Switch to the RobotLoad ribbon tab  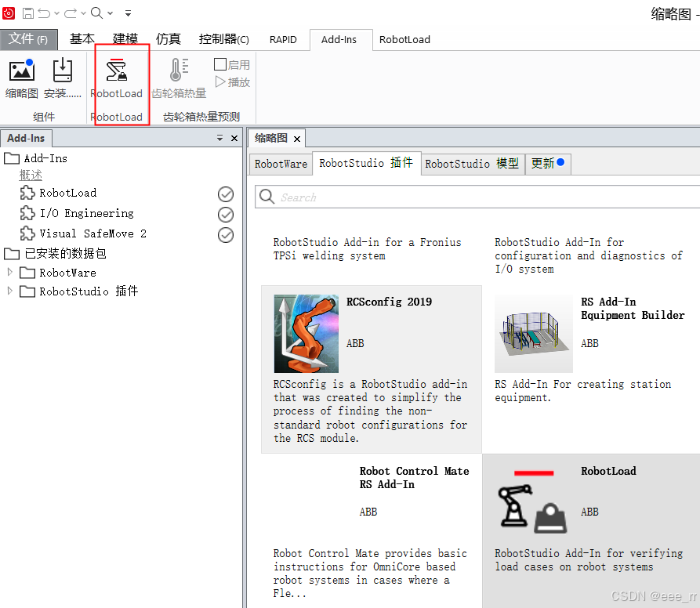click(404, 39)
